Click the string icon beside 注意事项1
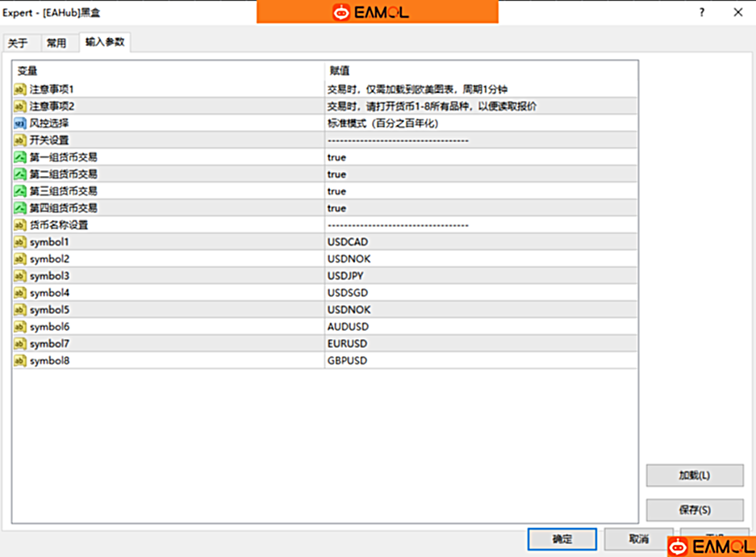Screen dimensions: 756x557 20,90
